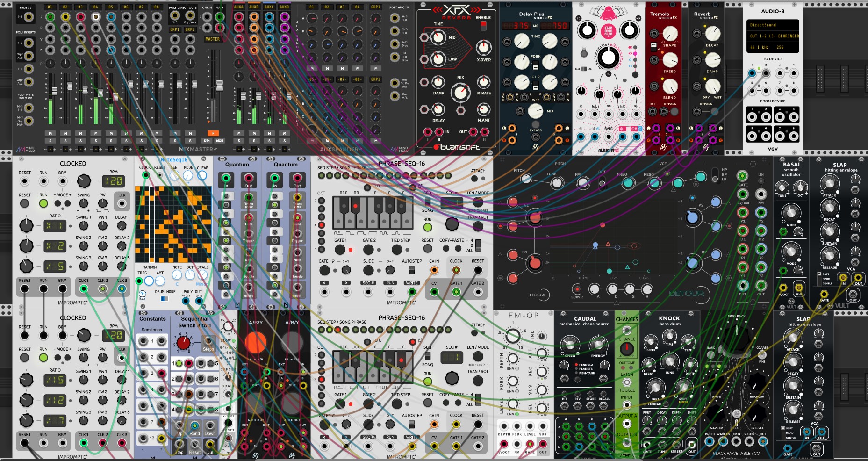
Task: Toggle the orange master fade F button
Action: [x=213, y=133]
